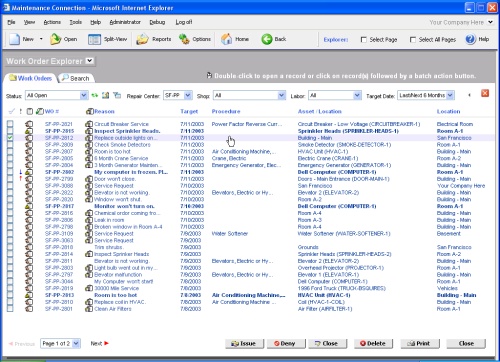Enable the Select Page checkbox
The width and height of the screenshot is (500, 362).
(x=364, y=40)
